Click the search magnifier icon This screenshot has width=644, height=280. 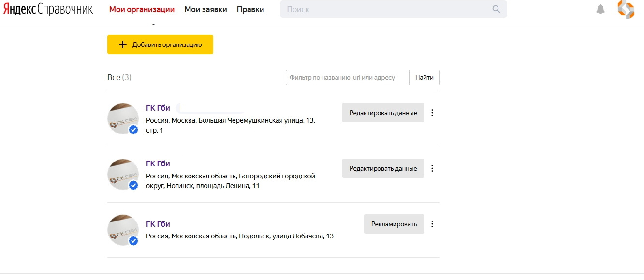pyautogui.click(x=496, y=9)
